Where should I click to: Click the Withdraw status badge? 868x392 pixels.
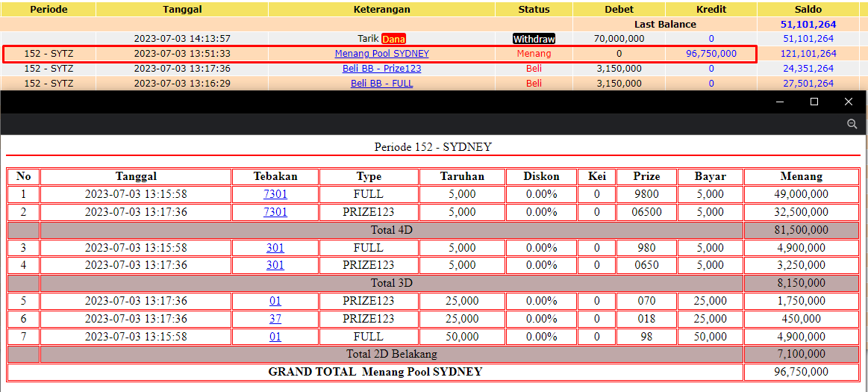pos(534,40)
